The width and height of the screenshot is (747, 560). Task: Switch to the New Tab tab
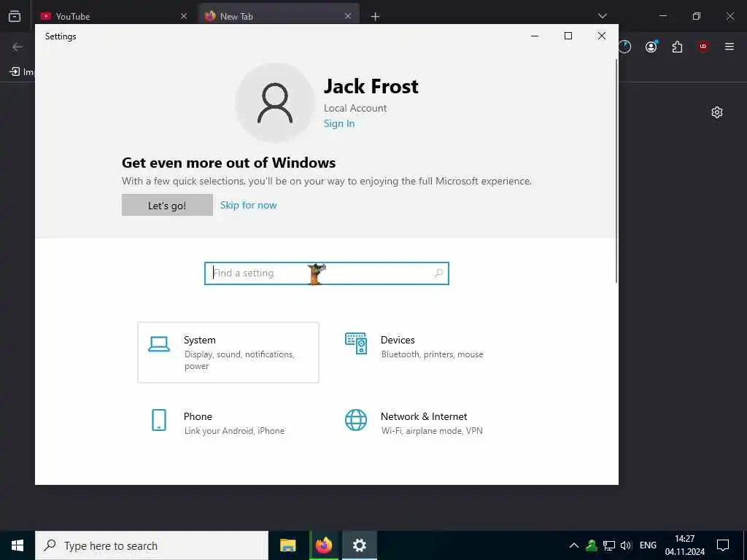click(279, 16)
